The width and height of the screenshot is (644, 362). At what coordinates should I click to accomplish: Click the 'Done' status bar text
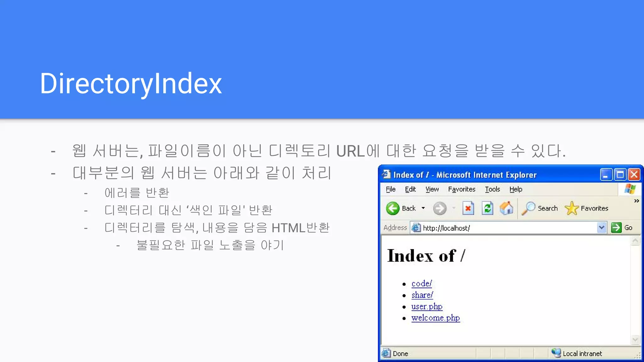pyautogui.click(x=400, y=354)
